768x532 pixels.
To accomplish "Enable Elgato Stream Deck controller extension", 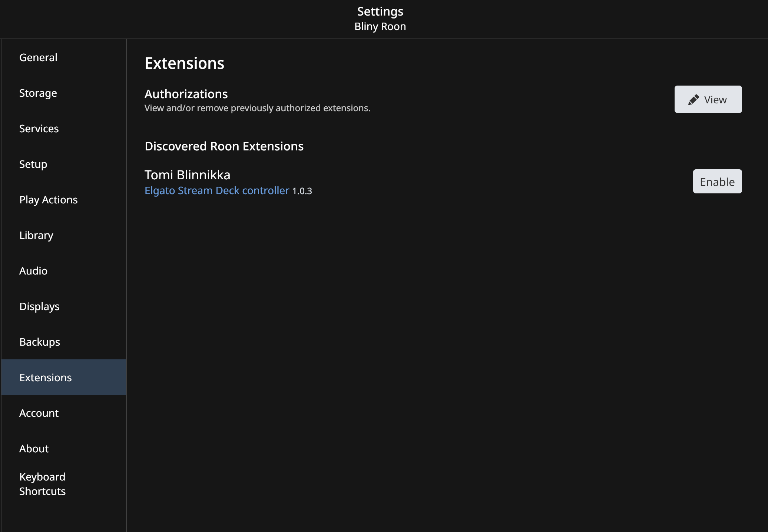I will click(717, 181).
